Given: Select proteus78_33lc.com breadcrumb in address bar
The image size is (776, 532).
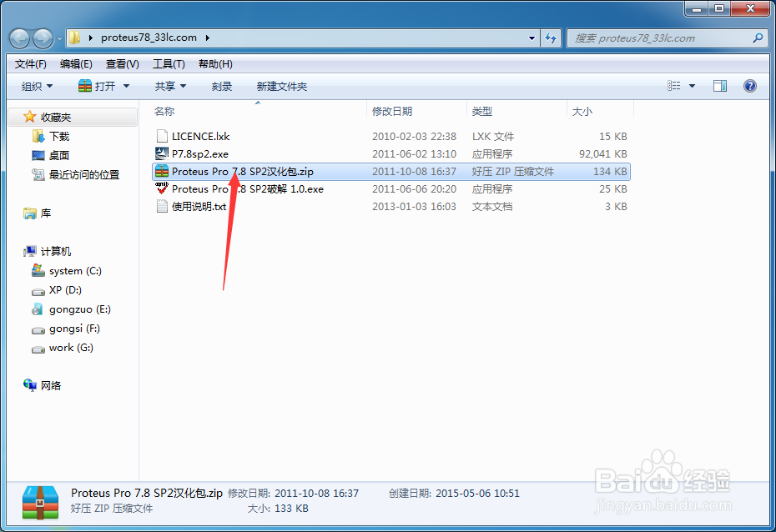Looking at the screenshot, I should [149, 38].
